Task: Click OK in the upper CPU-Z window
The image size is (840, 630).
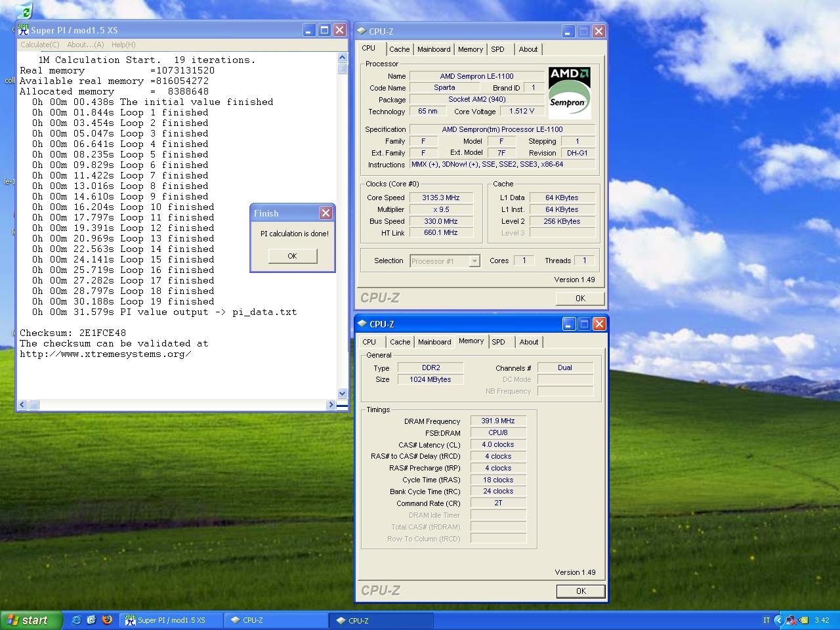Action: [x=580, y=299]
